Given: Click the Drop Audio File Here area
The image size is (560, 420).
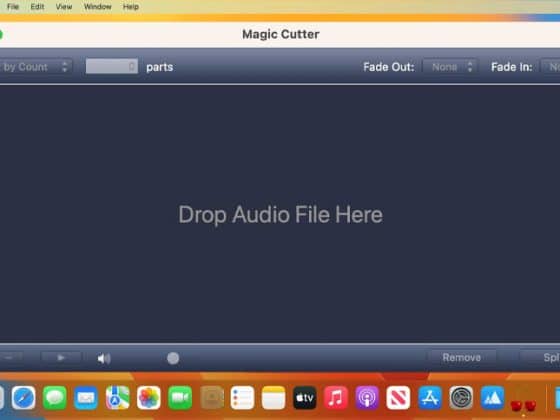Looking at the screenshot, I should 280,215.
